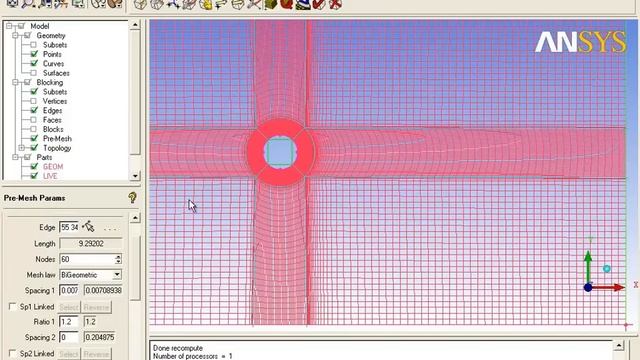Click the Edge input field
Screen dimensions: 640x360
click(69, 227)
